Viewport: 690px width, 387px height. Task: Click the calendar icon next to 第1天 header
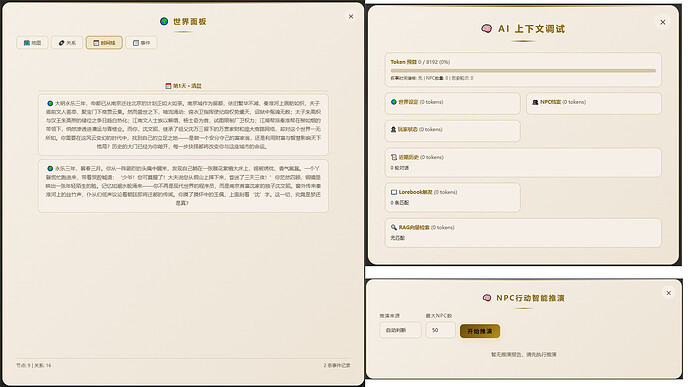(168, 86)
